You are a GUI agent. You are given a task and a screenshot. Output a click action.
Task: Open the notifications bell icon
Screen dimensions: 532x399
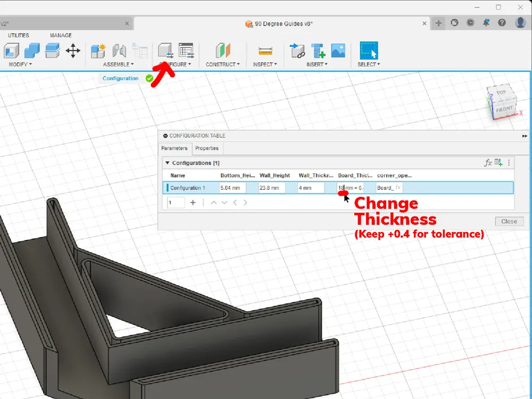point(486,23)
